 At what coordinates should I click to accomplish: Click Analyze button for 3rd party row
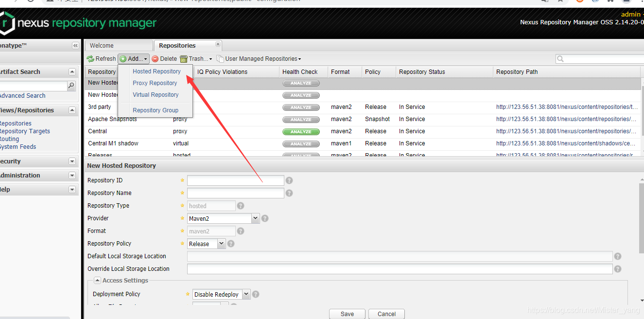[301, 107]
